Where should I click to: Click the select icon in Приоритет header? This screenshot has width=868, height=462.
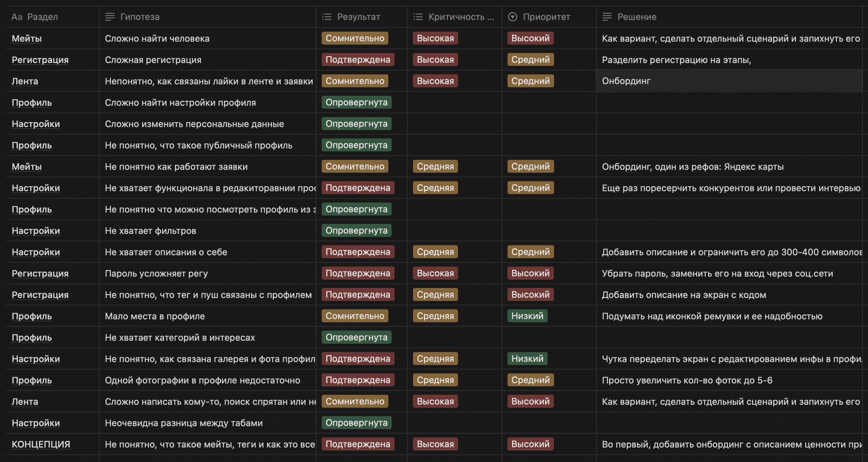[512, 17]
